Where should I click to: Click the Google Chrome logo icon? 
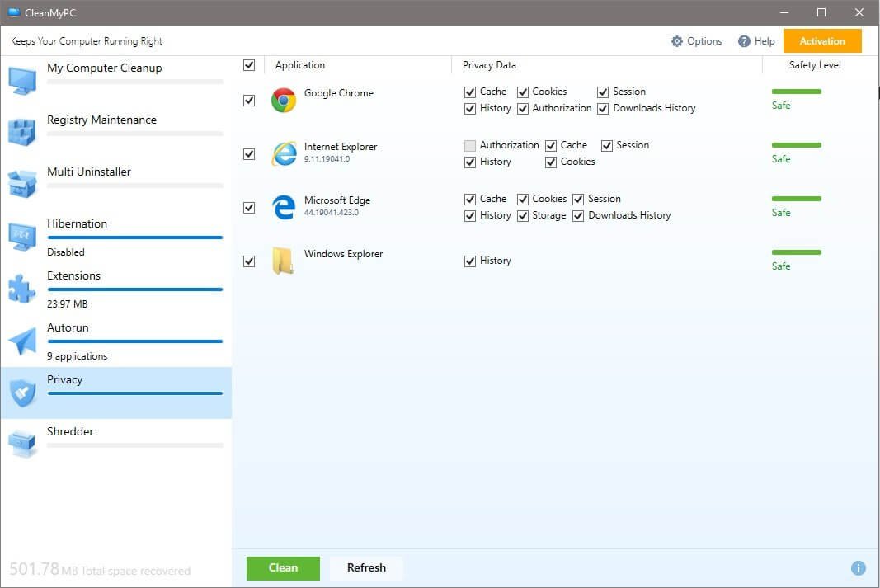[284, 101]
